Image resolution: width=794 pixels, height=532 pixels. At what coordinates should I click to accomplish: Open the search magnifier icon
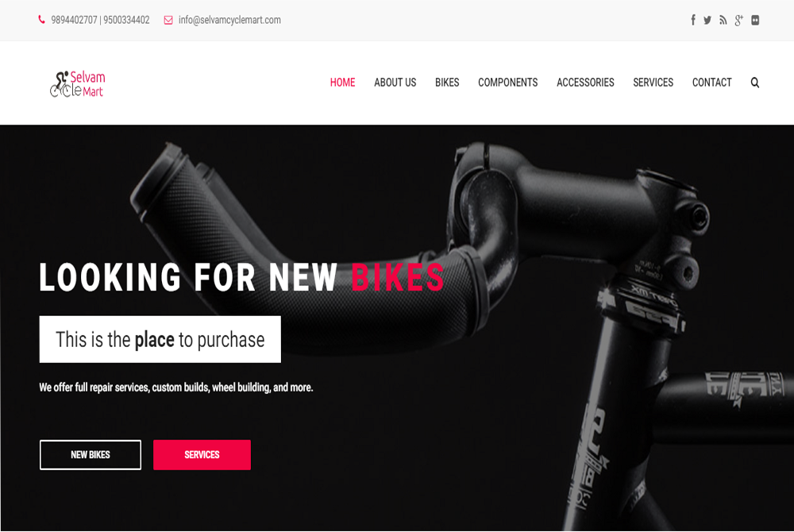755,83
